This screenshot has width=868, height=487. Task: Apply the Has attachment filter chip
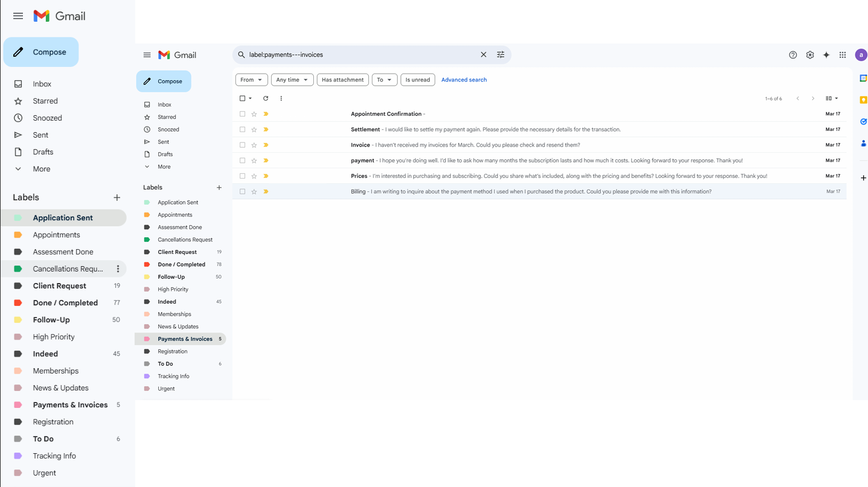(x=343, y=80)
